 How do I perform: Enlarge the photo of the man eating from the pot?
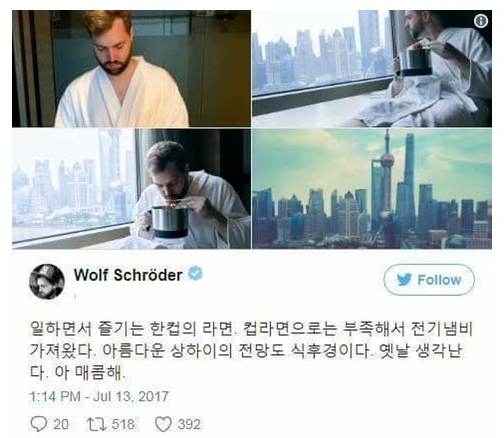[x=131, y=189]
